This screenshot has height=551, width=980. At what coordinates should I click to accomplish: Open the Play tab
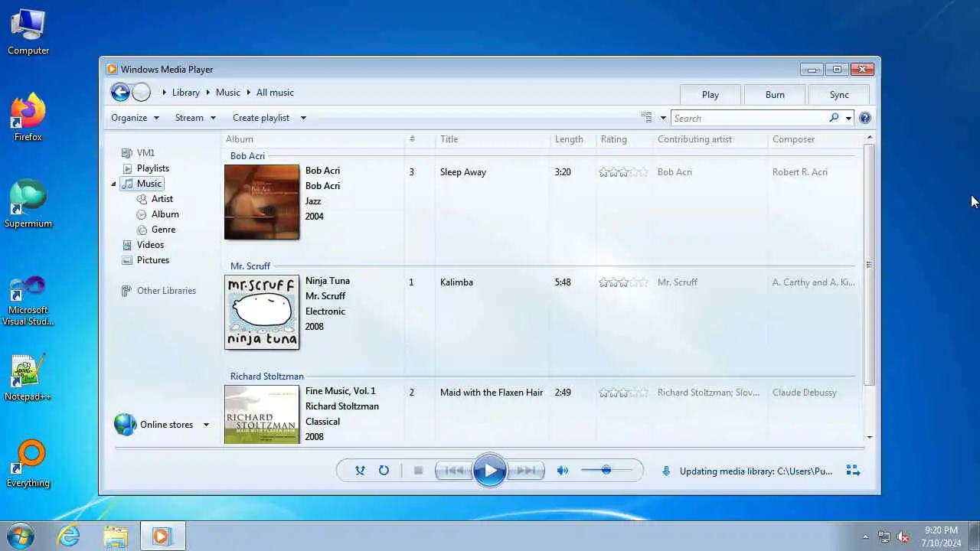pos(710,95)
